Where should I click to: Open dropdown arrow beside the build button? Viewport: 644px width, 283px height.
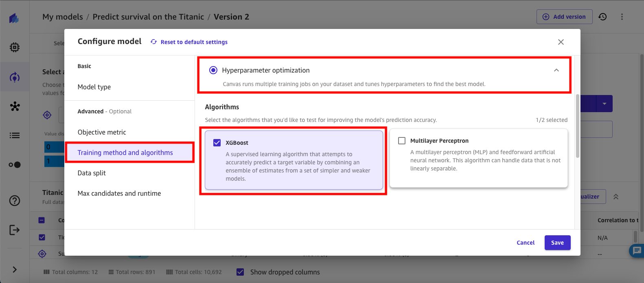click(605, 104)
